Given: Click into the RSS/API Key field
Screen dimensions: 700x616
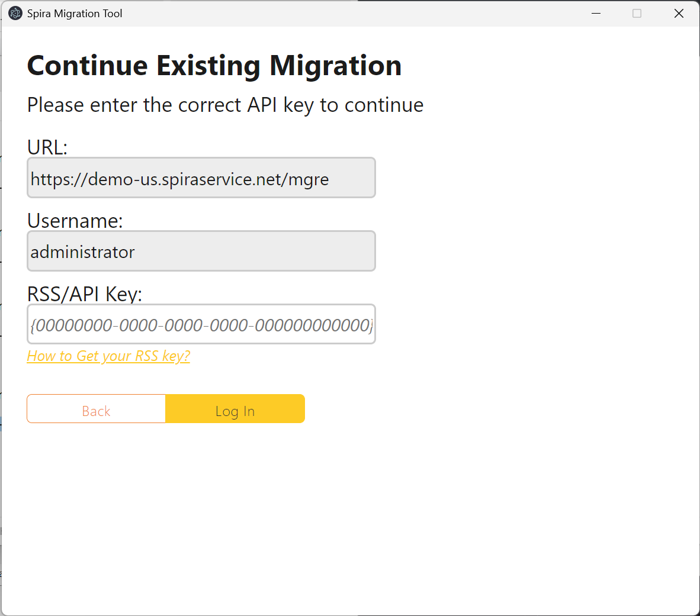Looking at the screenshot, I should [x=201, y=324].
